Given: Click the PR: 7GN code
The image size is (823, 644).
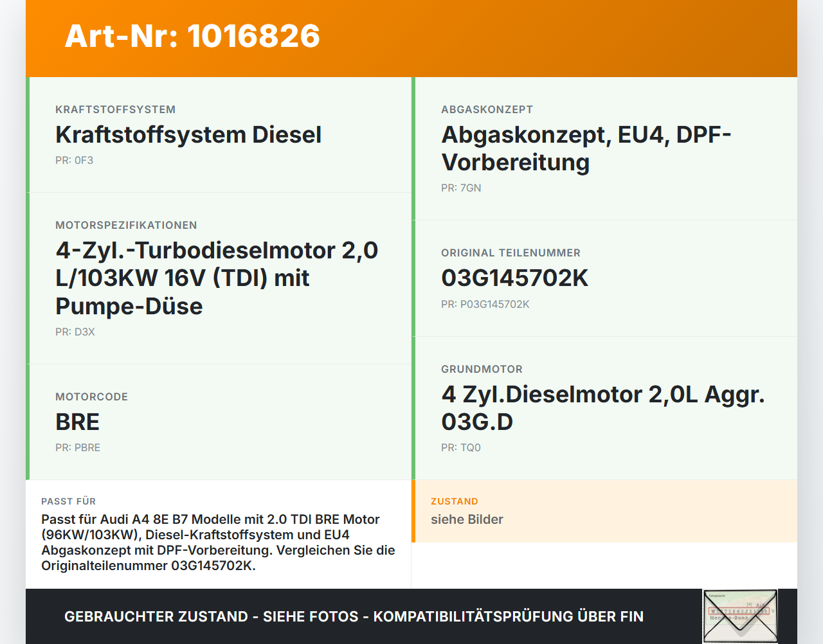Looking at the screenshot, I should tap(461, 188).
